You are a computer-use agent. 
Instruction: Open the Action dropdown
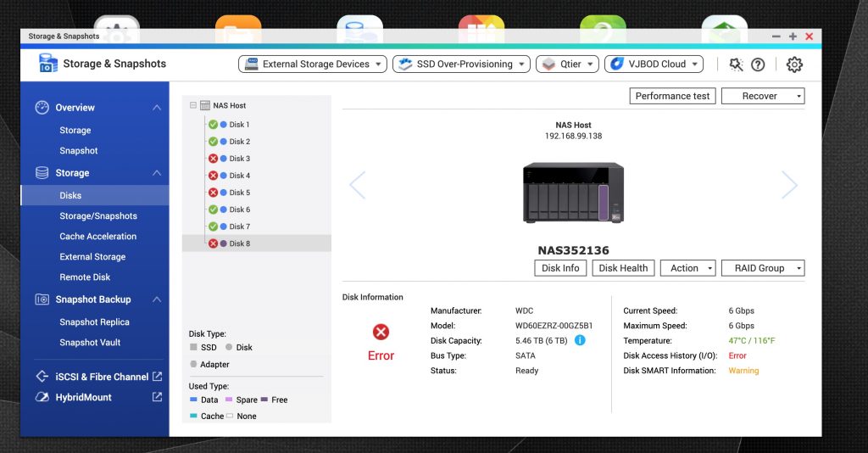688,268
